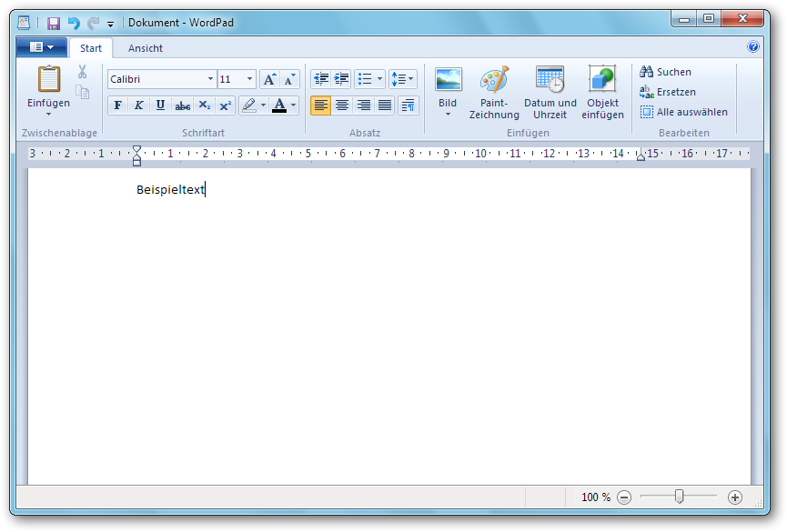
Task: Click Alle auswählen
Action: (683, 112)
